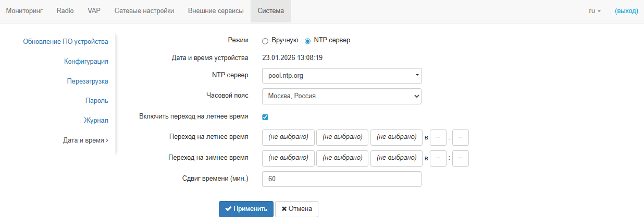The image size is (644, 224).
Task: Click the (выход) logout link
Action: point(626,11)
